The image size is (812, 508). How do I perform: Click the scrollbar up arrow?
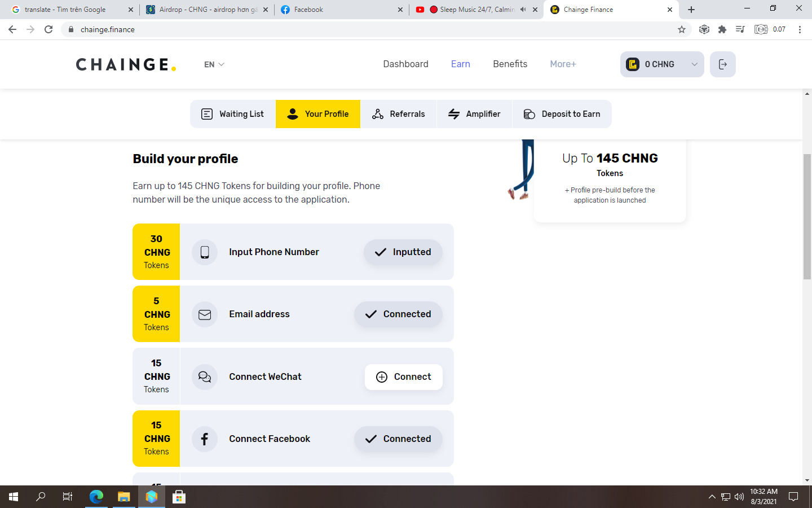(x=807, y=93)
